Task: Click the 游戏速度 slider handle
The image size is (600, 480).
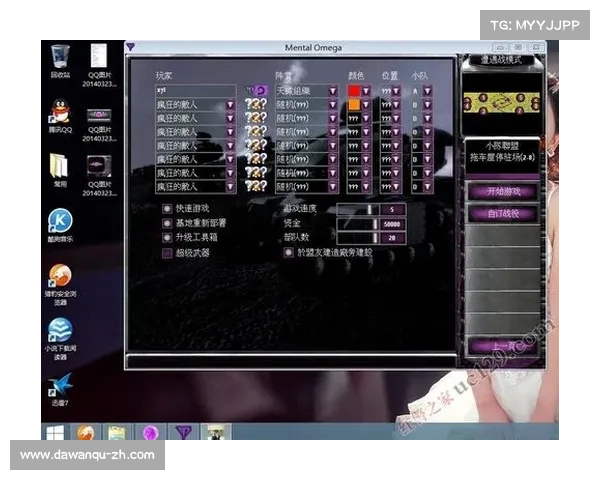Action: pyautogui.click(x=370, y=209)
